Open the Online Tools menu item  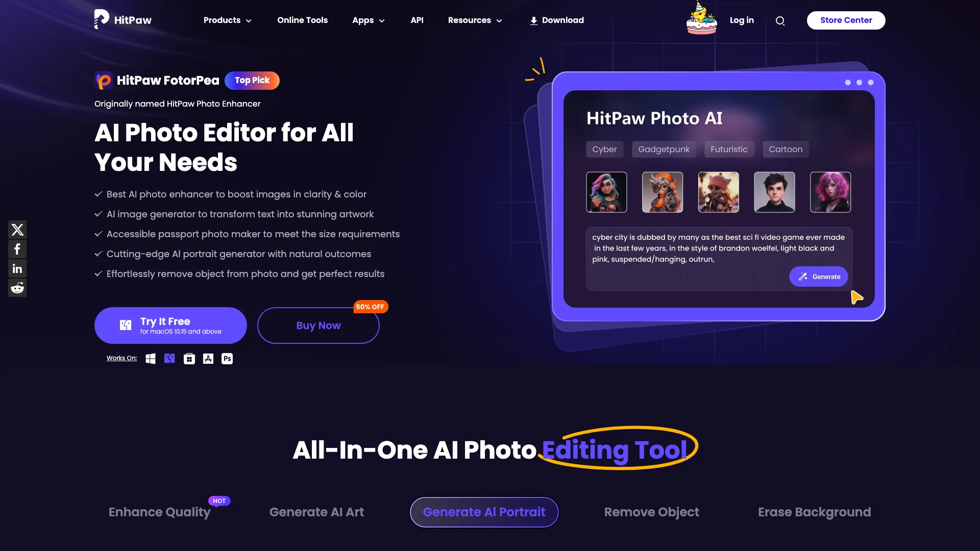click(x=302, y=20)
